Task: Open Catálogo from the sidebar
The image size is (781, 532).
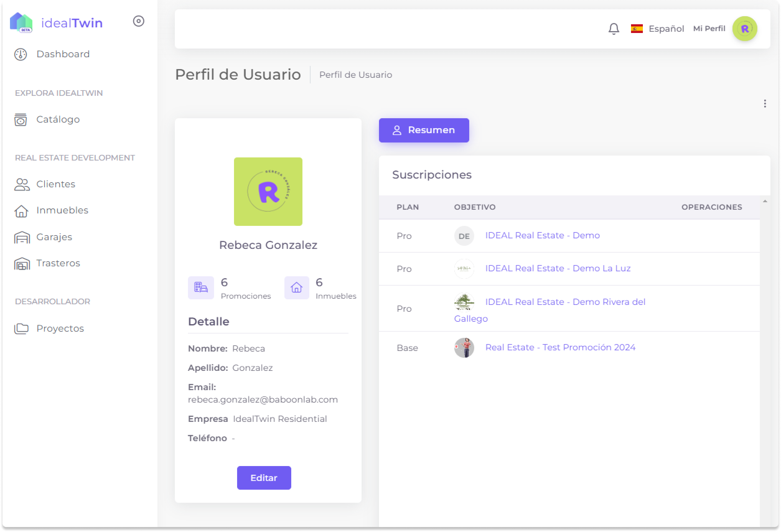Action: coord(58,120)
